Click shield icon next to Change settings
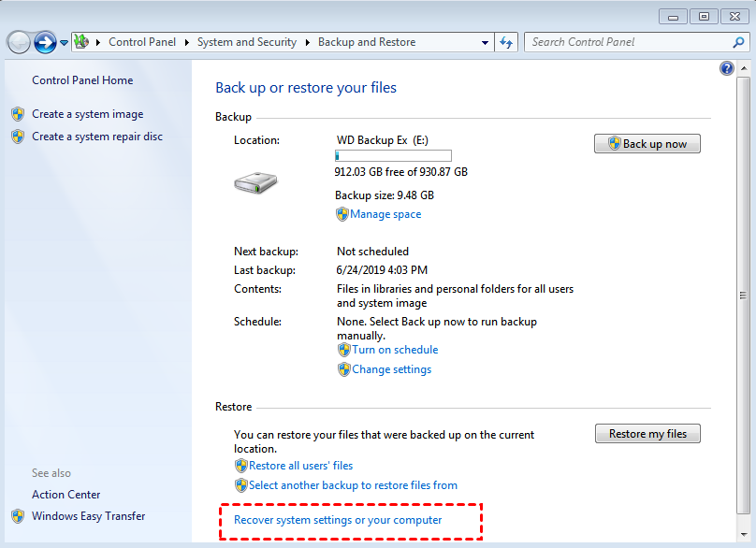Screen dimensions: 756x548 (x=343, y=369)
